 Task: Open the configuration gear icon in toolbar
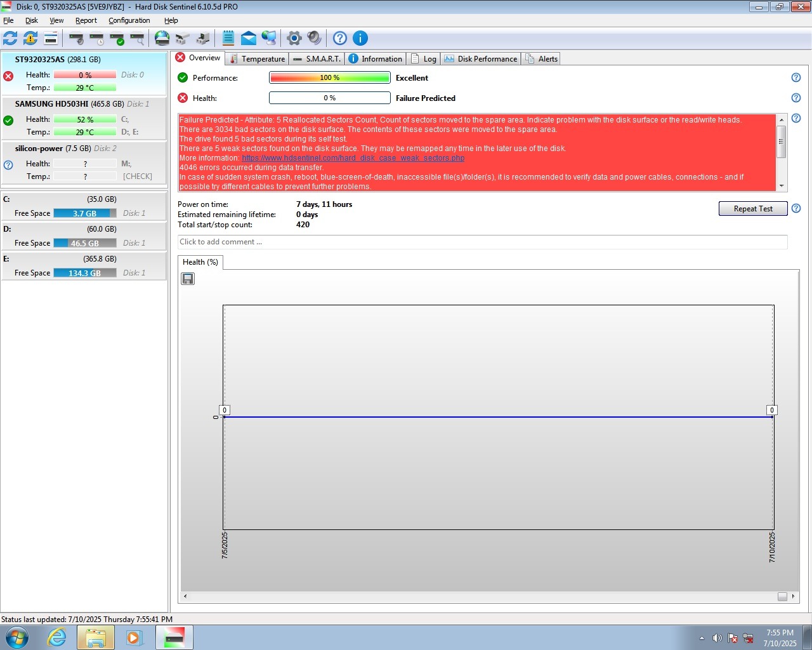pos(294,38)
